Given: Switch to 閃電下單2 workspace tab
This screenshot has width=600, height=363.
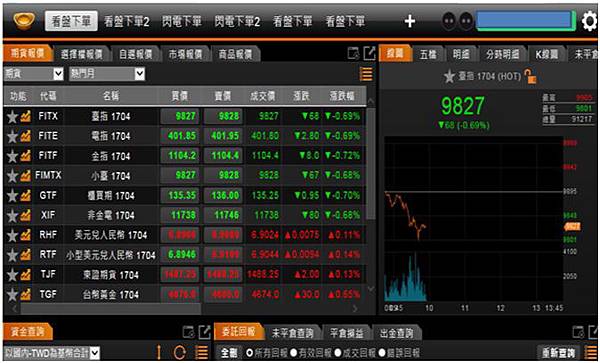Looking at the screenshot, I should coord(237,21).
